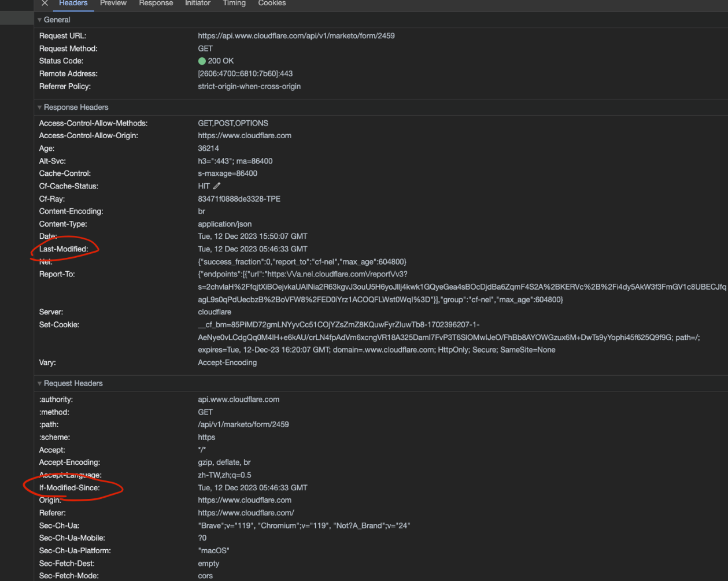This screenshot has height=581, width=728.
Task: Open the Response tab
Action: click(x=156, y=3)
